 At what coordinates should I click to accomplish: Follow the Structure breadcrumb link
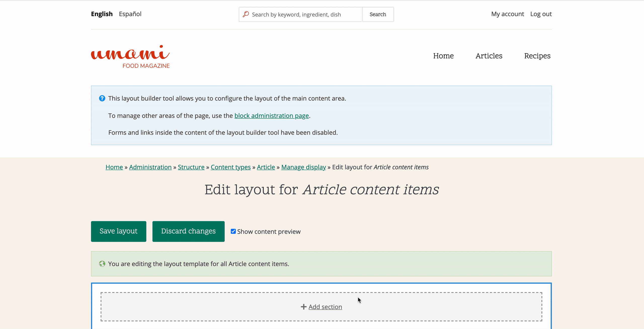point(191,167)
